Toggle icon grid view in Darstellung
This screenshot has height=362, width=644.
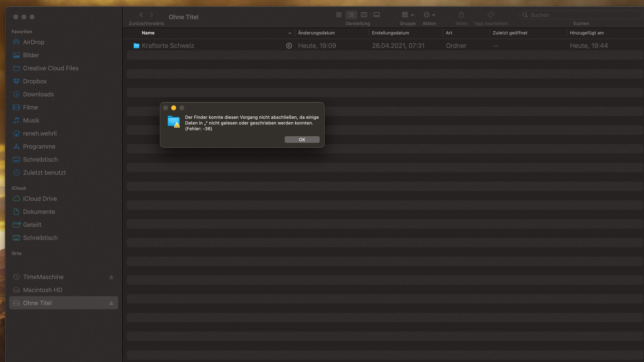pos(339,15)
